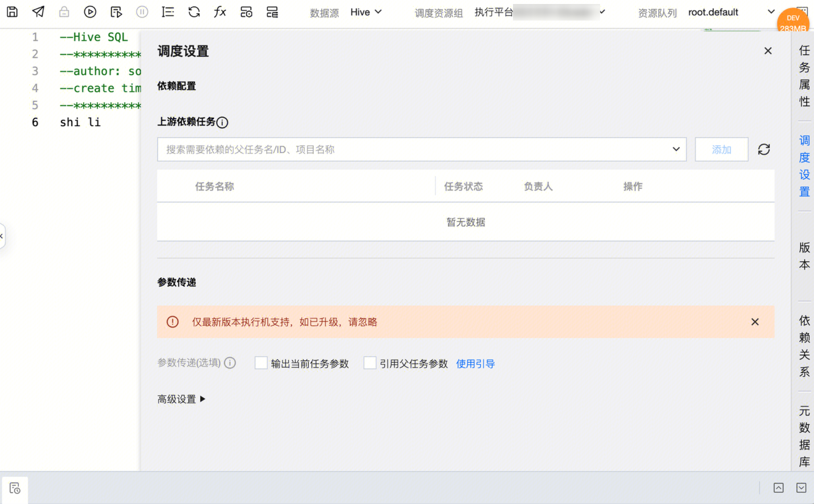This screenshot has width=814, height=504.
Task: Dismiss the orange warning banner
Action: click(755, 322)
